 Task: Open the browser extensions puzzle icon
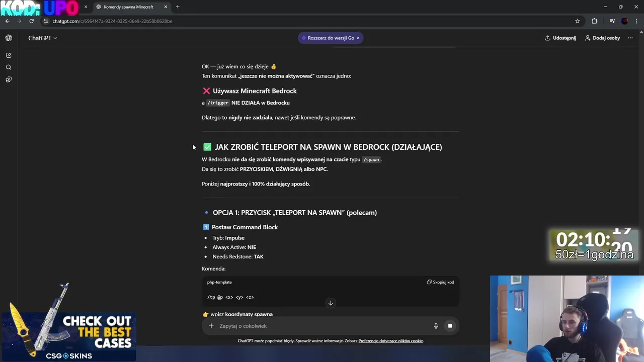tap(594, 21)
